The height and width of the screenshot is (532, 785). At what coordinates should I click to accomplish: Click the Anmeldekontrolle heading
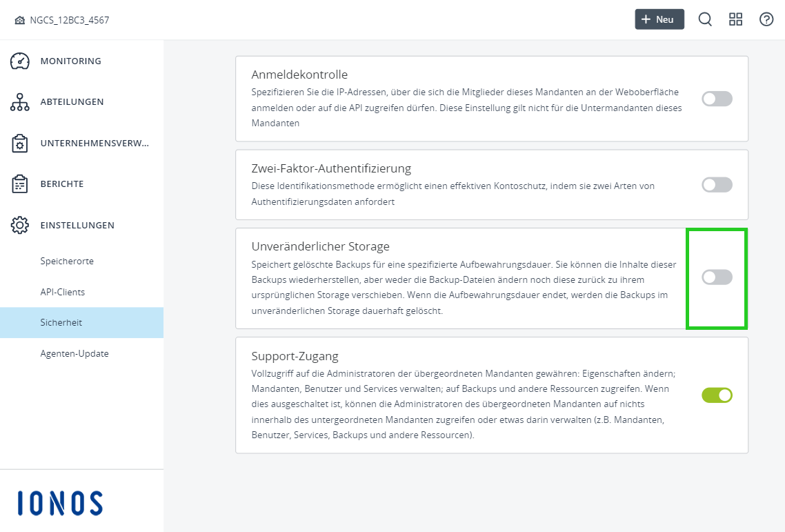pos(299,75)
